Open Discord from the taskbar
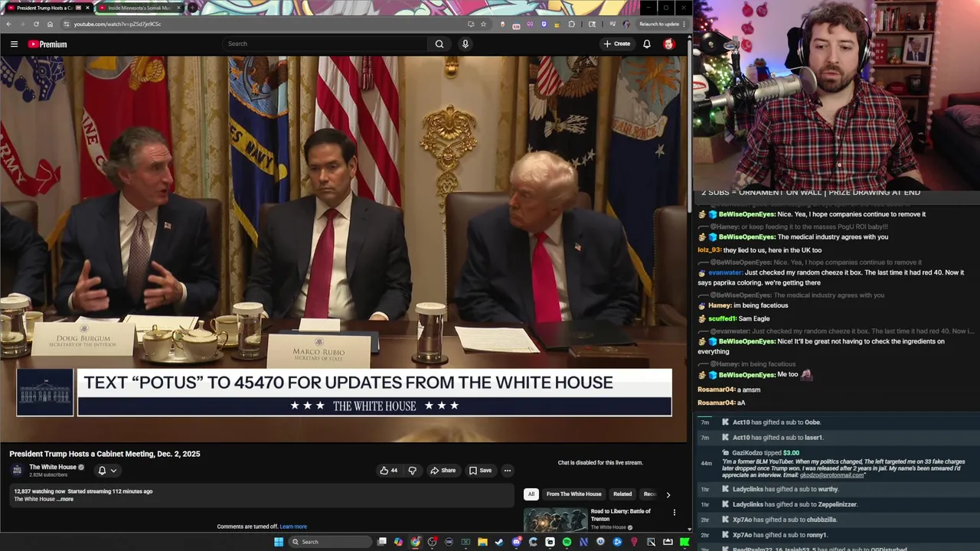This screenshot has width=980, height=551. click(x=516, y=542)
